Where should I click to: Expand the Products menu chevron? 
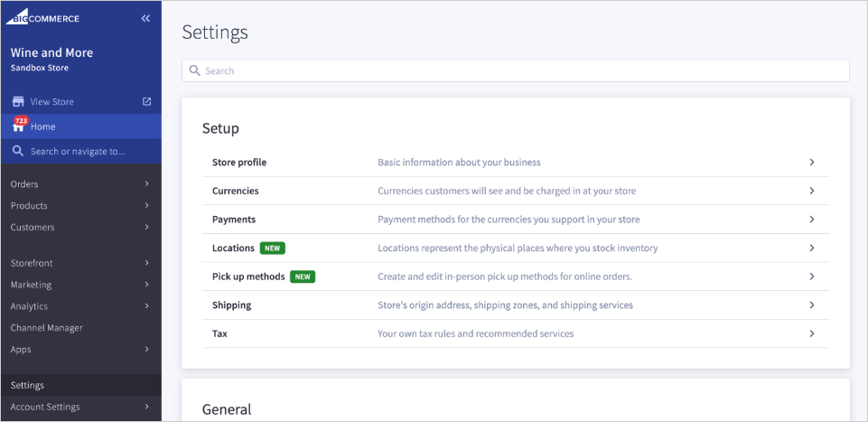click(146, 205)
